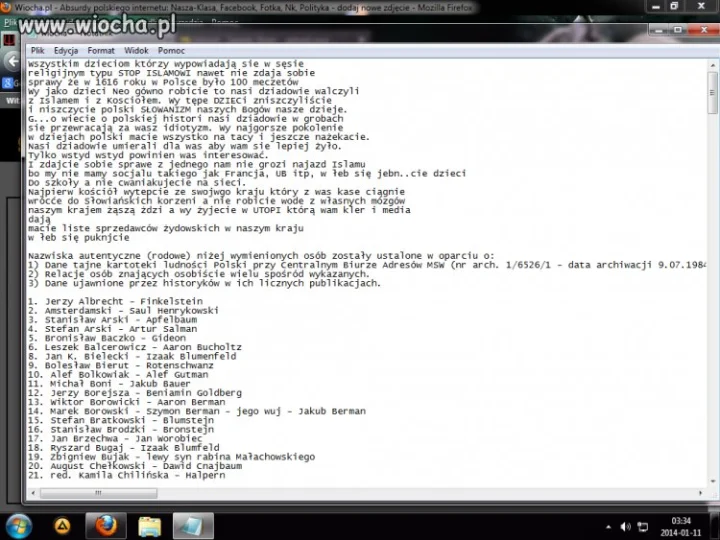The height and width of the screenshot is (540, 720).
Task: Open the file explorer folder icon in taskbar
Action: point(150,526)
